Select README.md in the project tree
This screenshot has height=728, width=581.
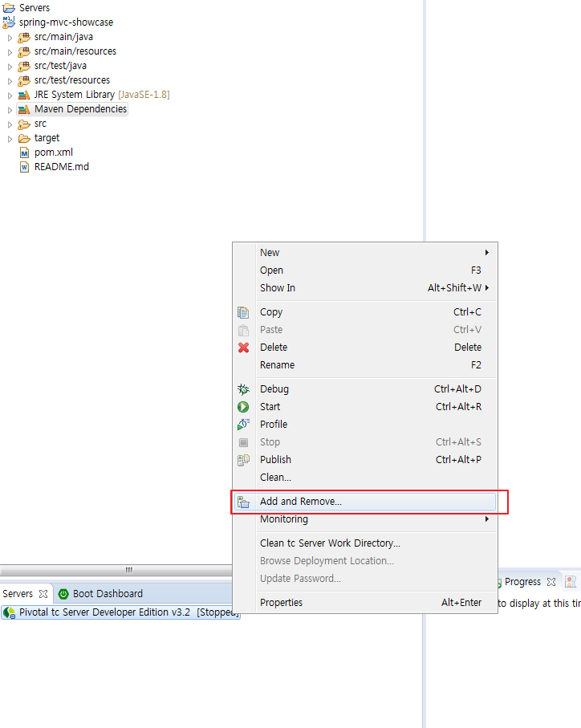point(62,167)
